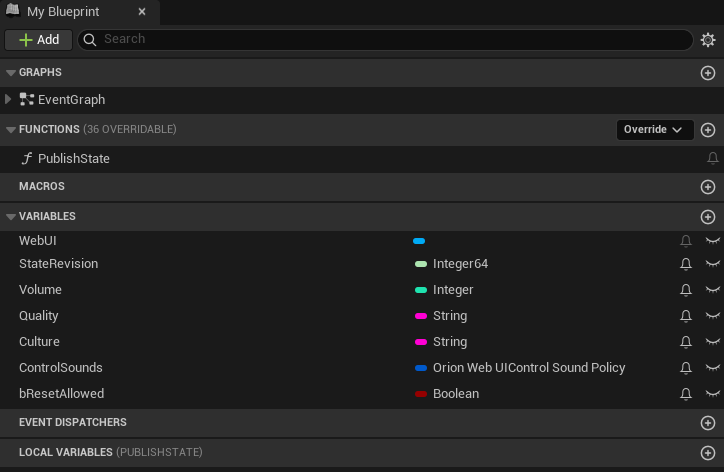This screenshot has width=724, height=472.
Task: Toggle visibility eye for StateRevision variable
Action: pyautogui.click(x=712, y=263)
